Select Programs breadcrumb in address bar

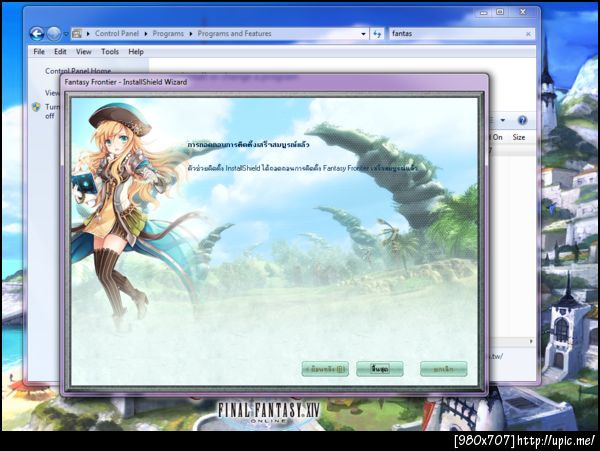tap(168, 34)
